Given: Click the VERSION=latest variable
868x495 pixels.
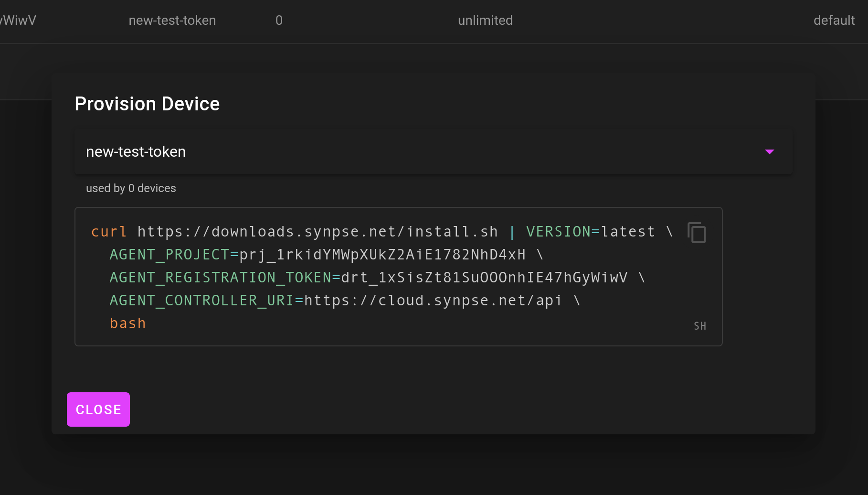Looking at the screenshot, I should coord(590,232).
